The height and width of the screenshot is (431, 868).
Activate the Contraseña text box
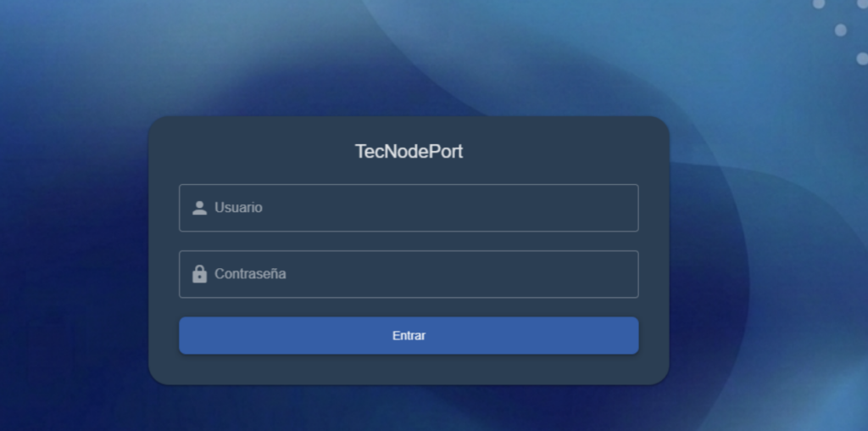click(424, 274)
